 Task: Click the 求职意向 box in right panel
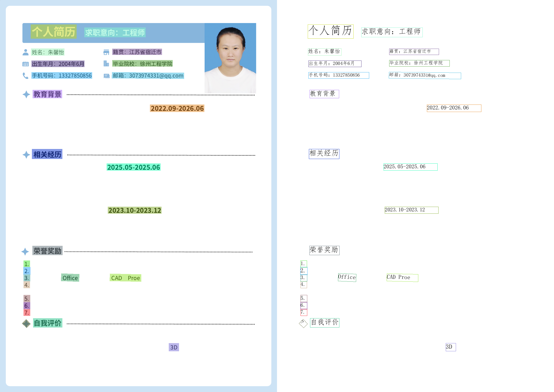[x=392, y=32]
